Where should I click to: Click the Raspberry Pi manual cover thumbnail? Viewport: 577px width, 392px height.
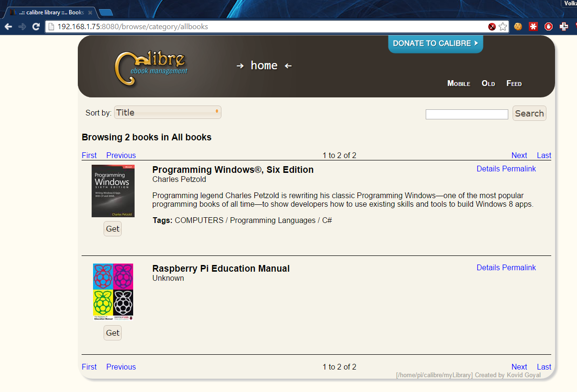click(113, 292)
